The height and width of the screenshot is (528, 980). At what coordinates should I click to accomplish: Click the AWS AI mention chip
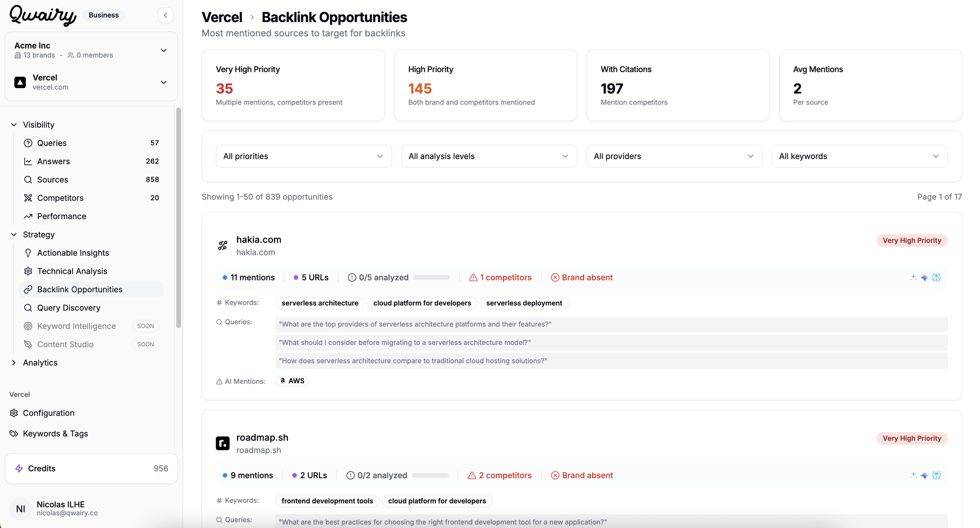coord(292,381)
